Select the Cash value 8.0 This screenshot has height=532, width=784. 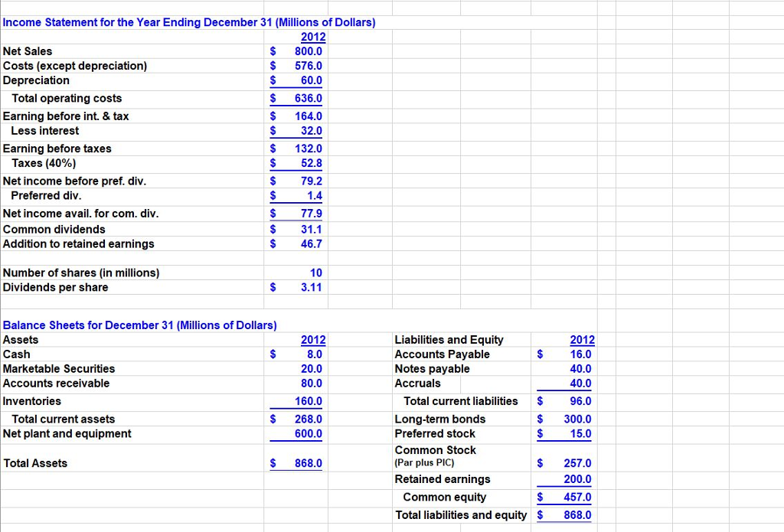point(315,354)
